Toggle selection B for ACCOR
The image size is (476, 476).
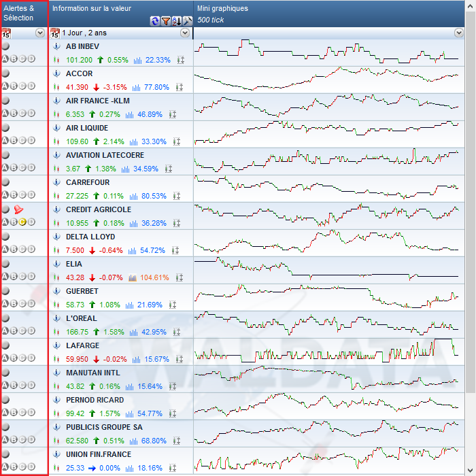[x=14, y=86]
